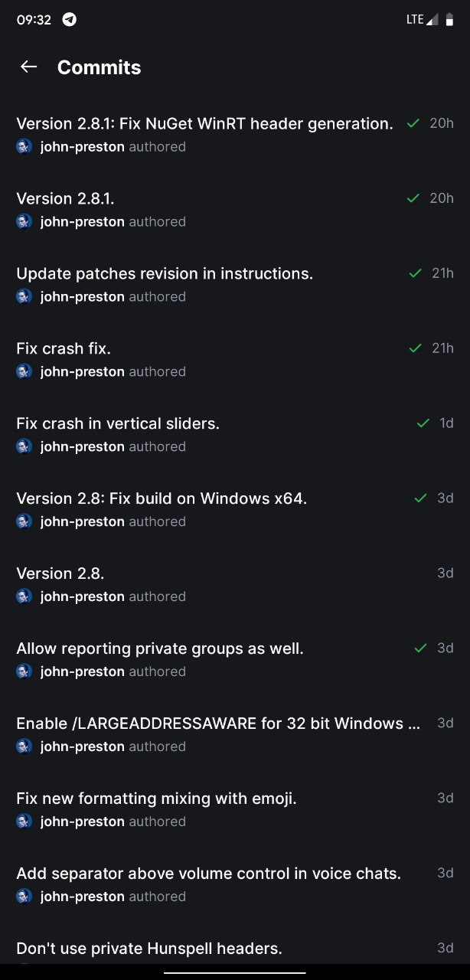Open 'Add separator above volume control in voice chats.'

208,874
